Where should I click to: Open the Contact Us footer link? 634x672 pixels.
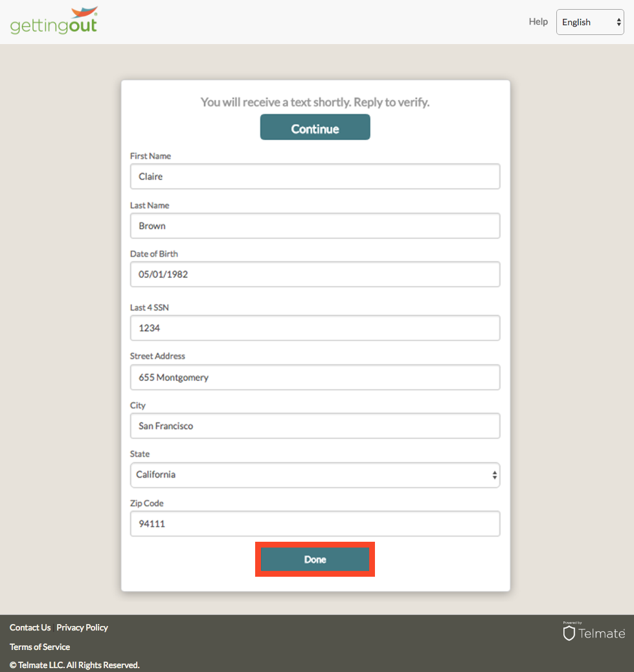click(30, 627)
